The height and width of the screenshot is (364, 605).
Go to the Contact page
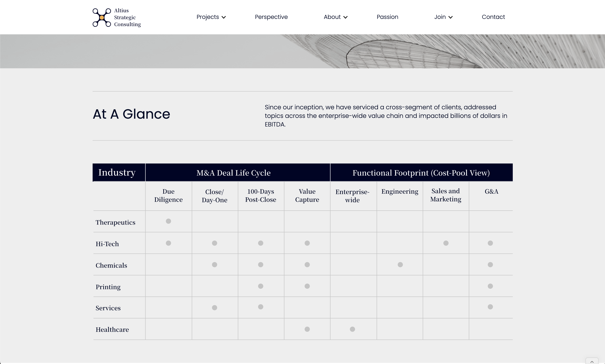pos(493,17)
